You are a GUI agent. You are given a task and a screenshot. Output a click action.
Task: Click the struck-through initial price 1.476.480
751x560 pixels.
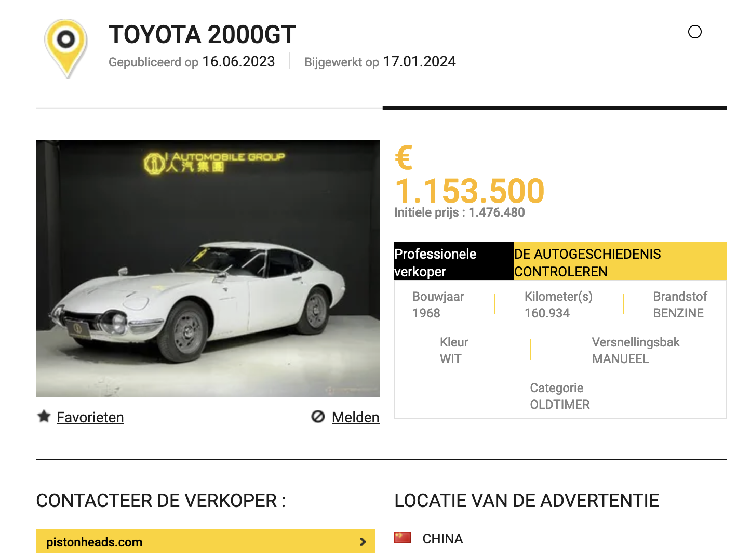[x=497, y=212]
